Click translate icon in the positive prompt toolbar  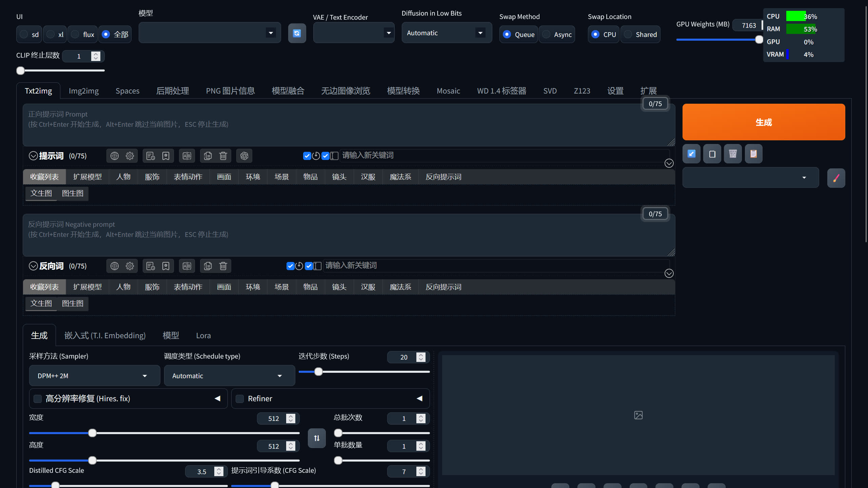(x=187, y=156)
